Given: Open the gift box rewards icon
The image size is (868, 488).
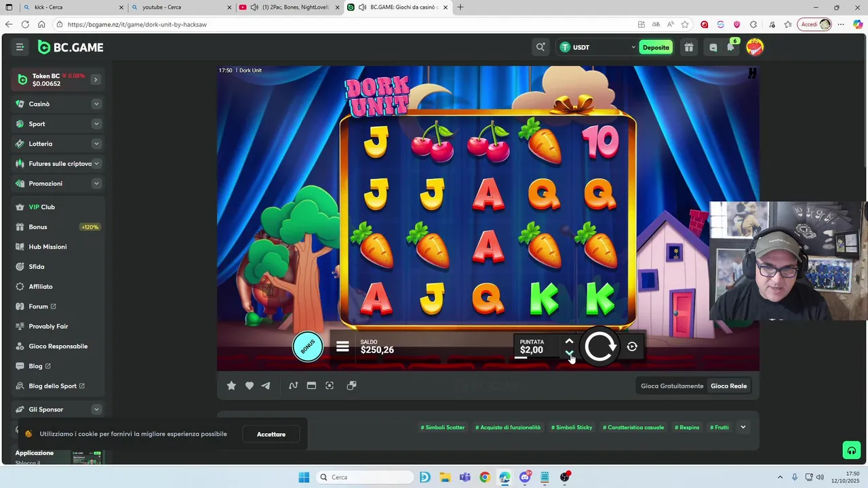Looking at the screenshot, I should coord(688,47).
